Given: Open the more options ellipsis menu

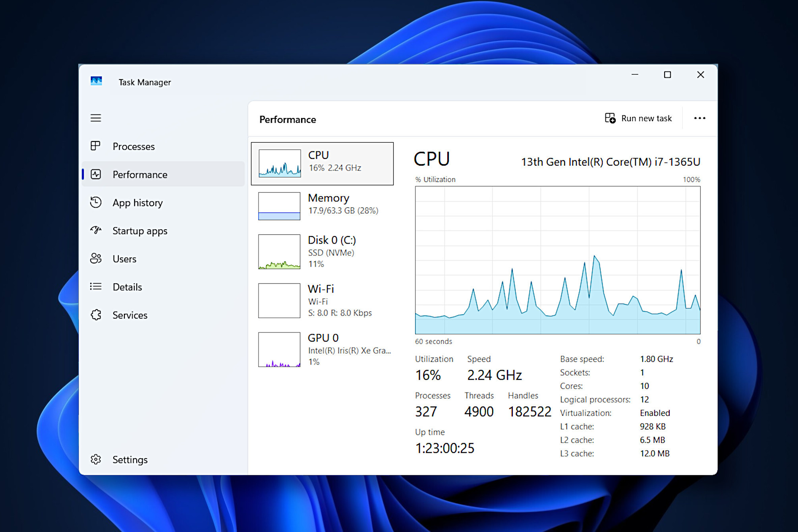Looking at the screenshot, I should (699, 118).
